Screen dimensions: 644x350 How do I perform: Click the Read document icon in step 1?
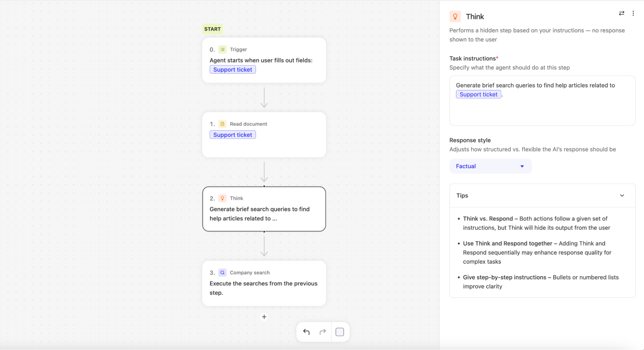click(222, 124)
